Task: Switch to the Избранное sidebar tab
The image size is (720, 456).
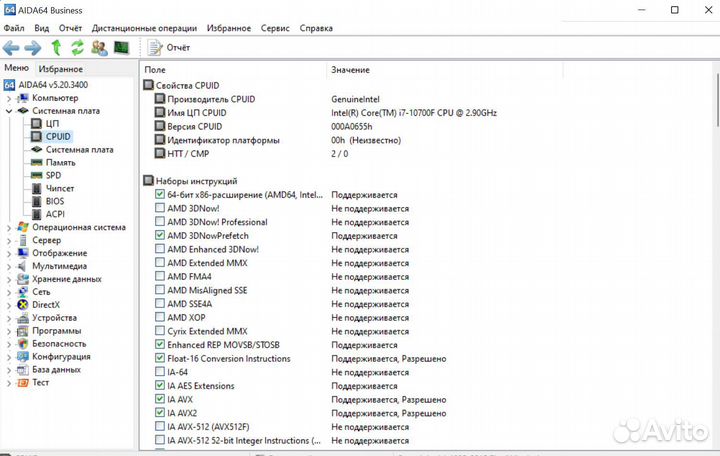Action: coord(61,69)
